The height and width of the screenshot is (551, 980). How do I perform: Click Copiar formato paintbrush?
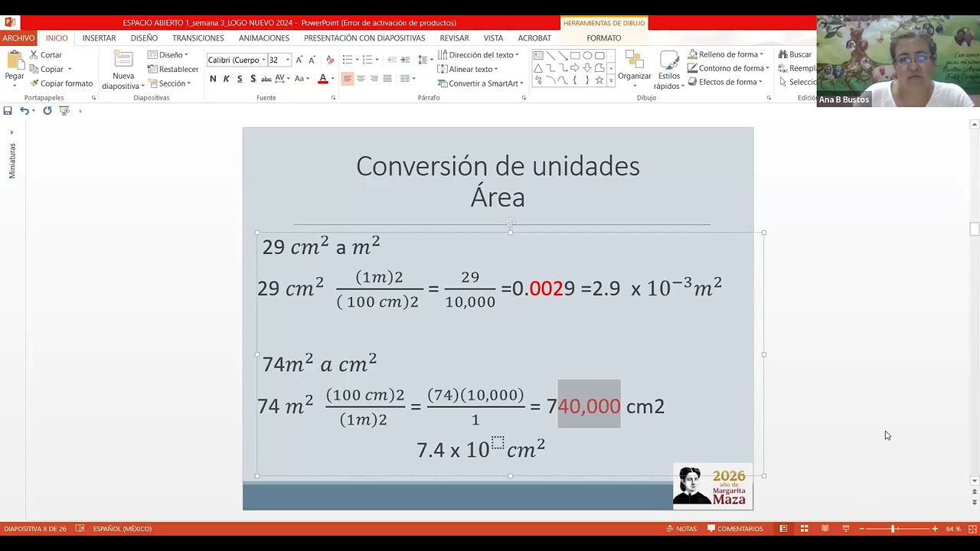click(61, 83)
